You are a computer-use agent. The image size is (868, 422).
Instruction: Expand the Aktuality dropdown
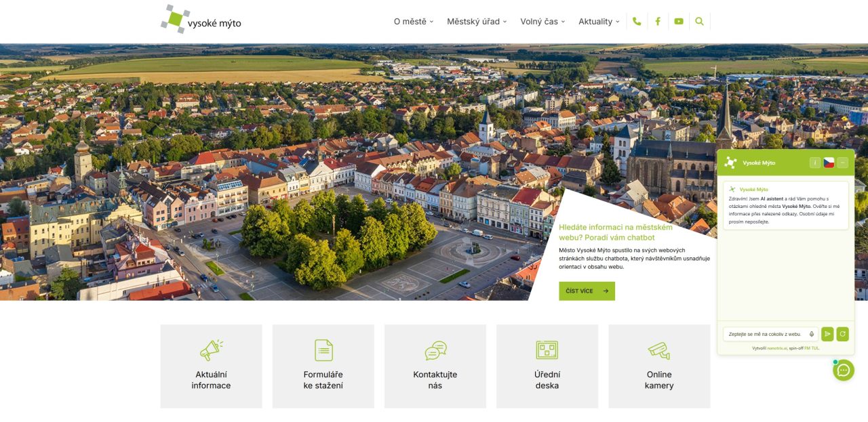click(596, 21)
